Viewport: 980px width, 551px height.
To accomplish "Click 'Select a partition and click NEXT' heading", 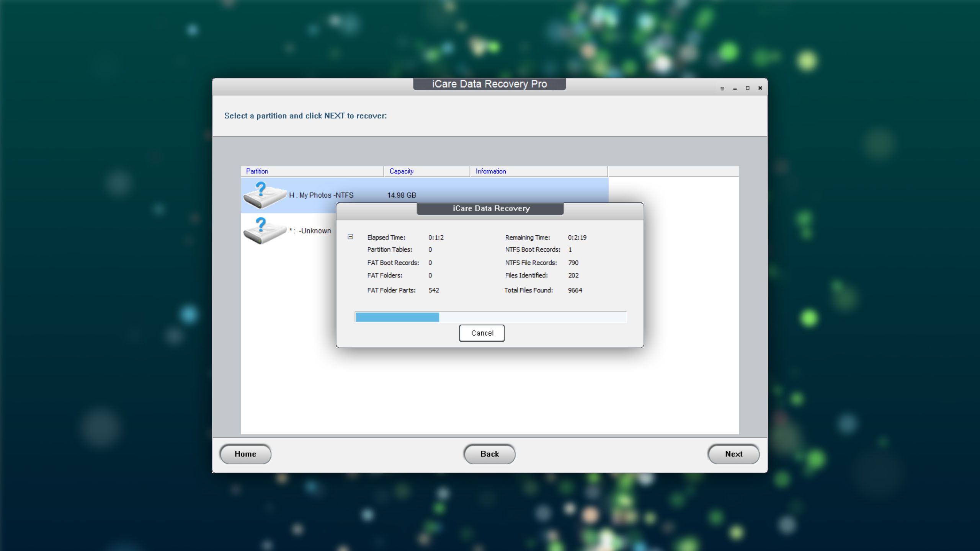I will tap(305, 116).
